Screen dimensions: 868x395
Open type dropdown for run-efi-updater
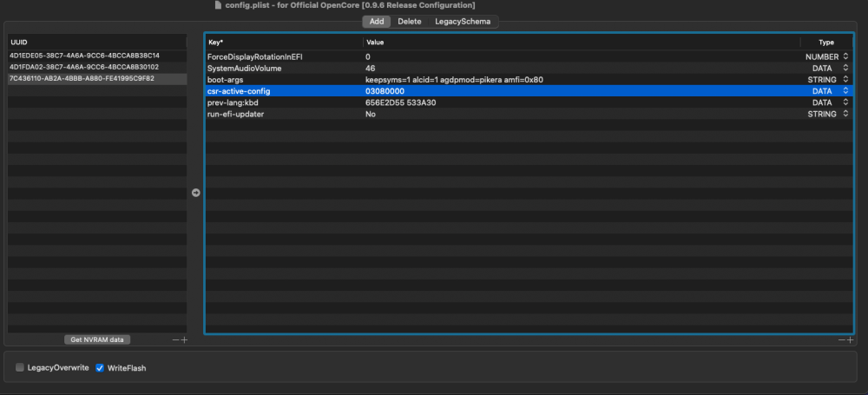coord(845,114)
